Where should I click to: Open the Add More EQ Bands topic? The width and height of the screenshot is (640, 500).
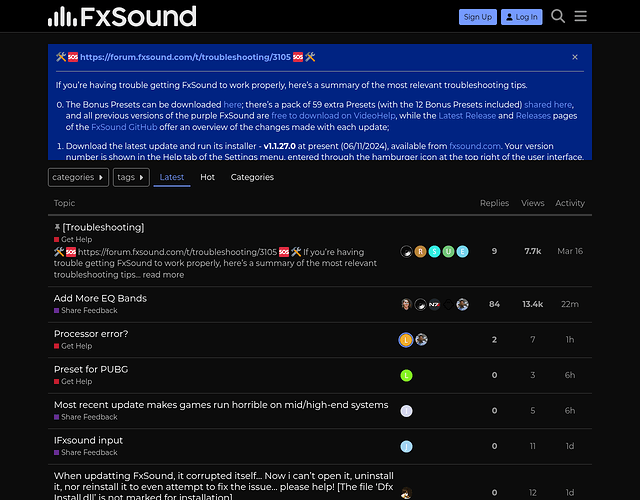(100, 298)
